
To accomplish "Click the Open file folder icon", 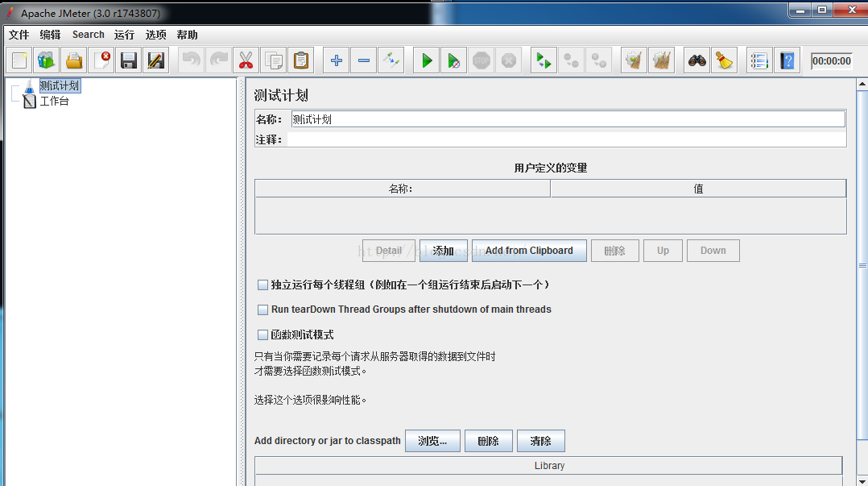I will coord(74,60).
